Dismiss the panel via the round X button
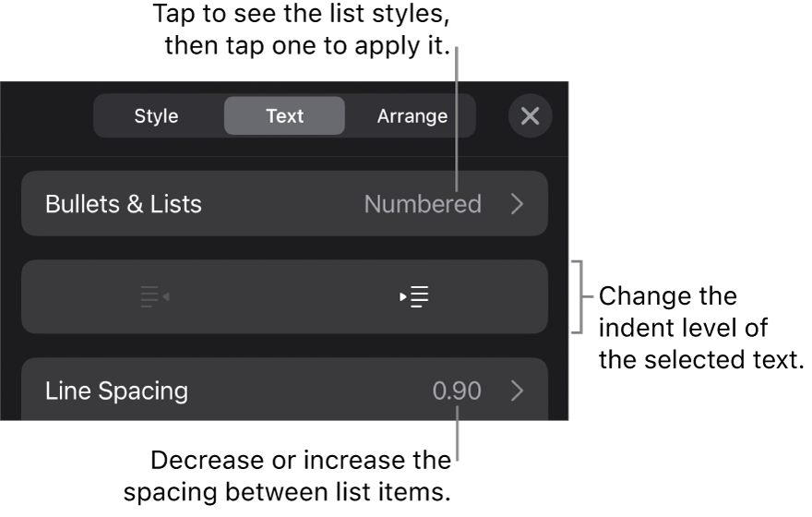The height and width of the screenshot is (517, 812). (530, 116)
